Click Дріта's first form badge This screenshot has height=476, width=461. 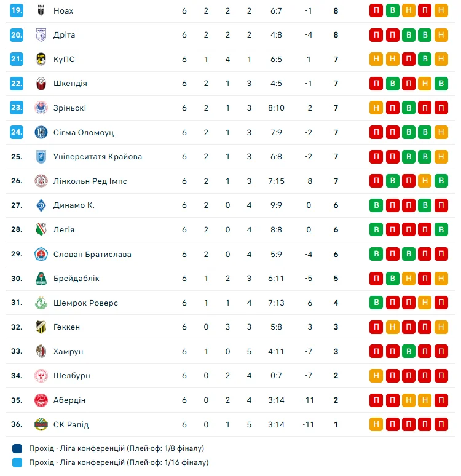click(x=376, y=35)
